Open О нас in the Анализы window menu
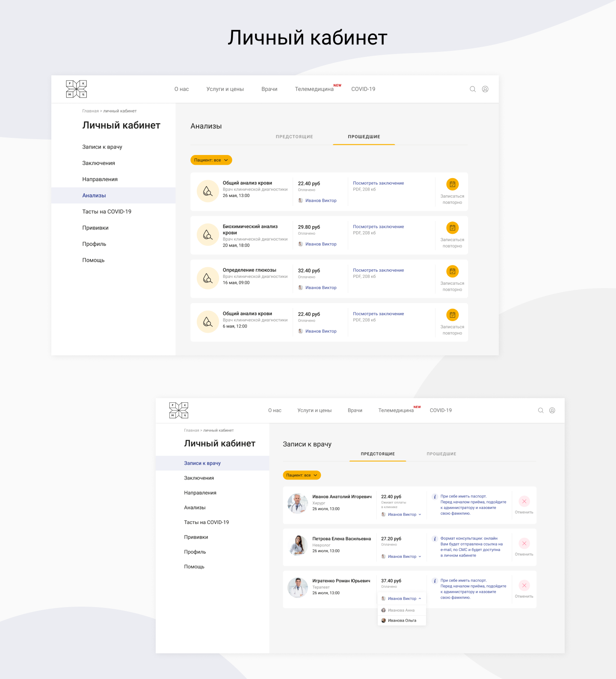The height and width of the screenshot is (679, 616). (181, 89)
